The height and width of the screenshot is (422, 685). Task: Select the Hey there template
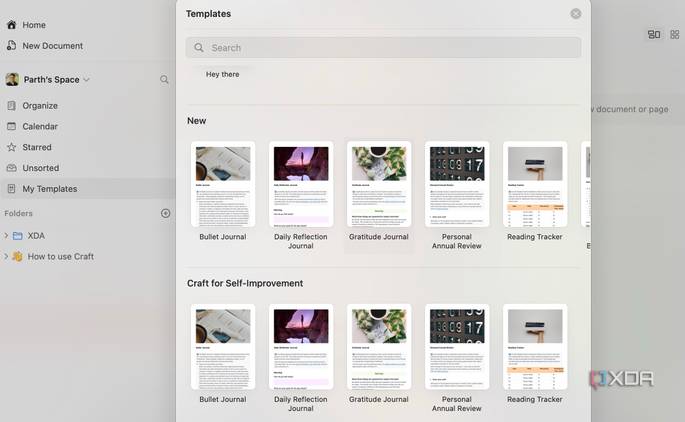point(222,74)
